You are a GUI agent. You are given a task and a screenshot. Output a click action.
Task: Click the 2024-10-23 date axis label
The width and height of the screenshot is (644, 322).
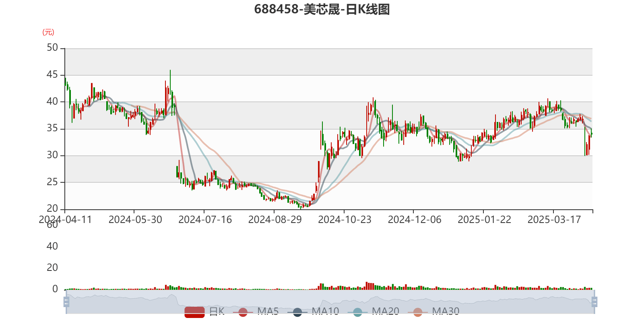pyautogui.click(x=345, y=220)
